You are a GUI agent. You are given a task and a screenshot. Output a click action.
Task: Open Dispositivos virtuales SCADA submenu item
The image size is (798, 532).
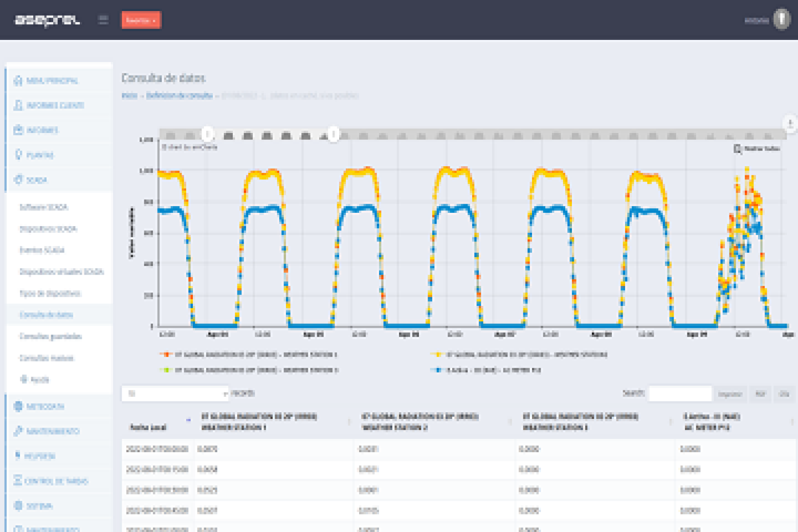point(62,271)
